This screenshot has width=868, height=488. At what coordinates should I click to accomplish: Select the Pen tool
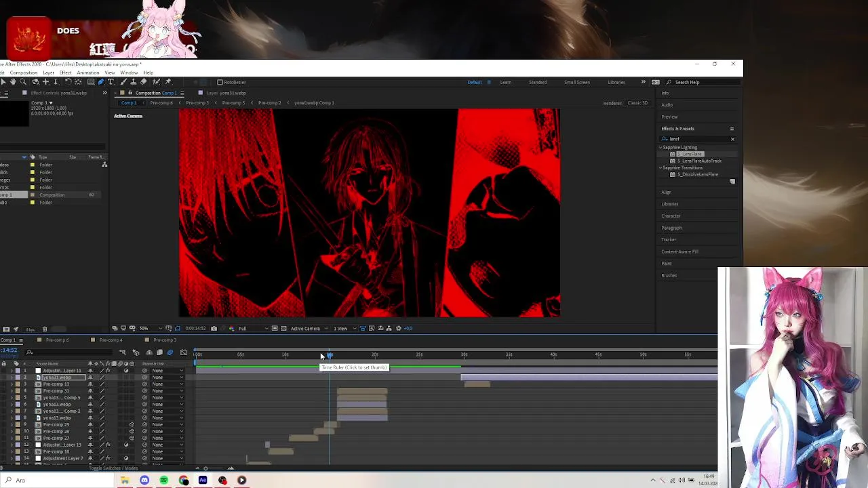coord(101,82)
